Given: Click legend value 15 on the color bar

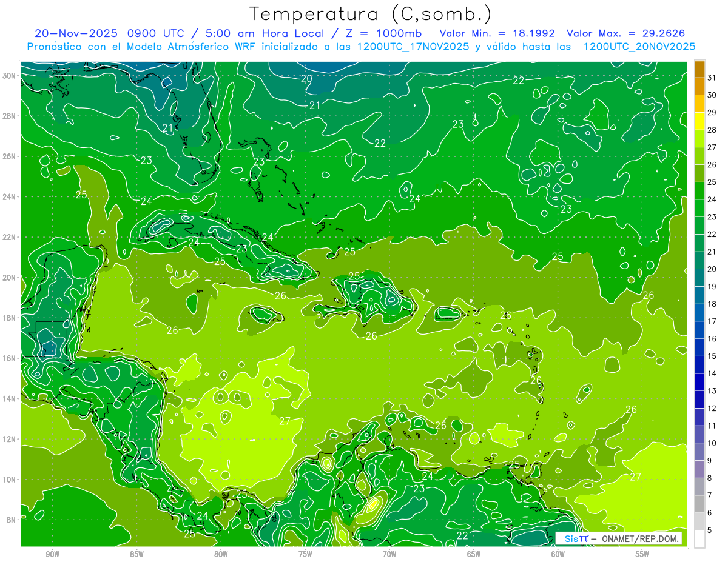Looking at the screenshot, I should click(x=712, y=356).
